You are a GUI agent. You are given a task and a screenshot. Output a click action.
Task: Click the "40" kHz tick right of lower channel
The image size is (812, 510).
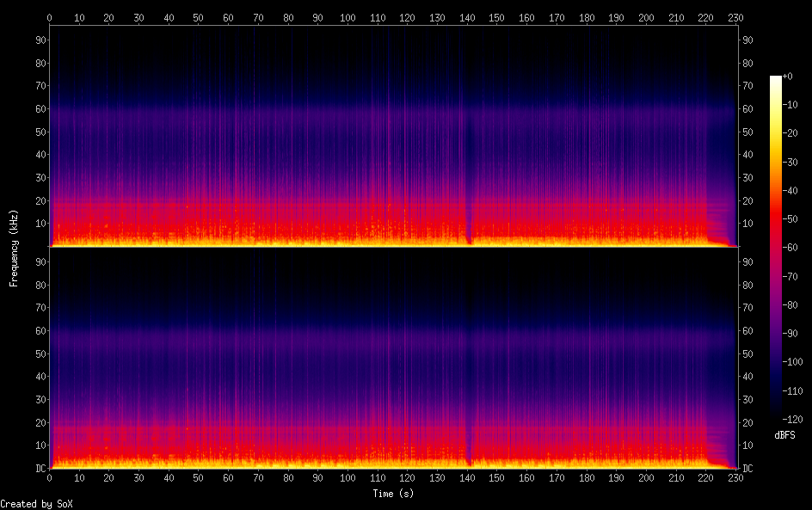pyautogui.click(x=747, y=377)
